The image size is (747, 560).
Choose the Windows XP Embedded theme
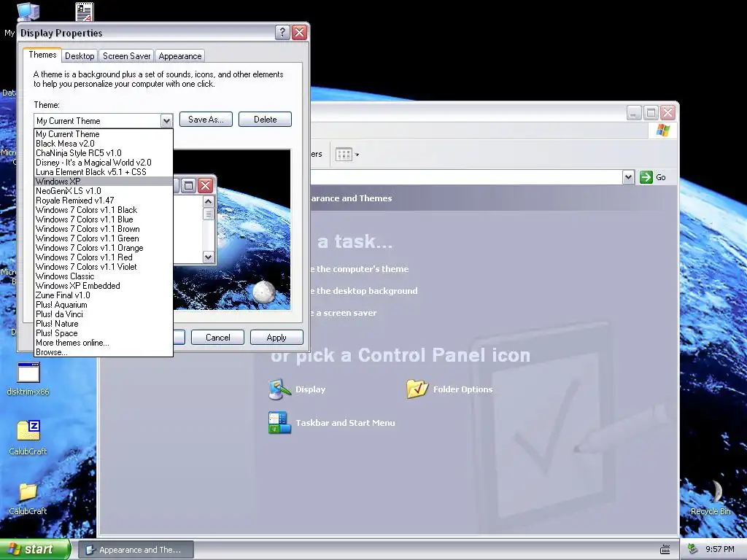[x=104, y=286]
